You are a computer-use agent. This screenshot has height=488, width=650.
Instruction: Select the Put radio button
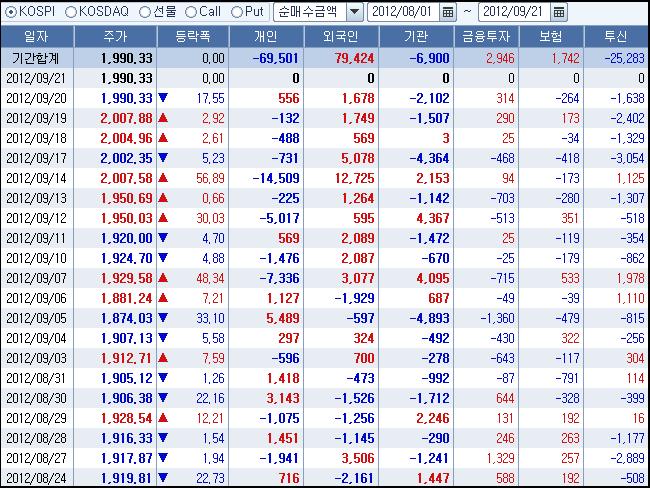(237, 12)
